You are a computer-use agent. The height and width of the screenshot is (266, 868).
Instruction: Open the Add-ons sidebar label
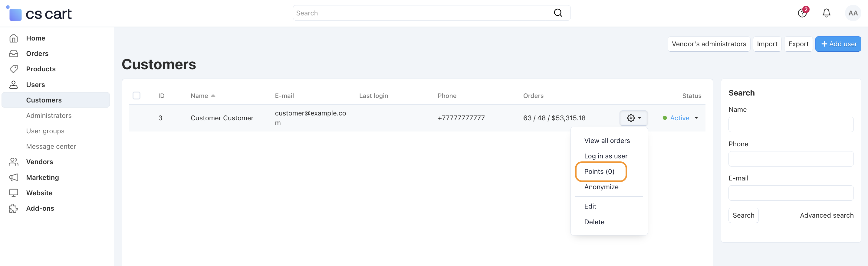(x=40, y=209)
